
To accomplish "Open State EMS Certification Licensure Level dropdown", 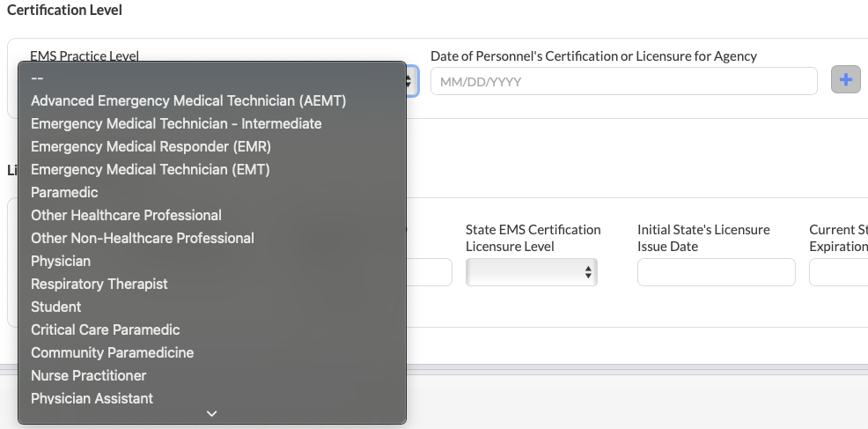I will [x=531, y=273].
